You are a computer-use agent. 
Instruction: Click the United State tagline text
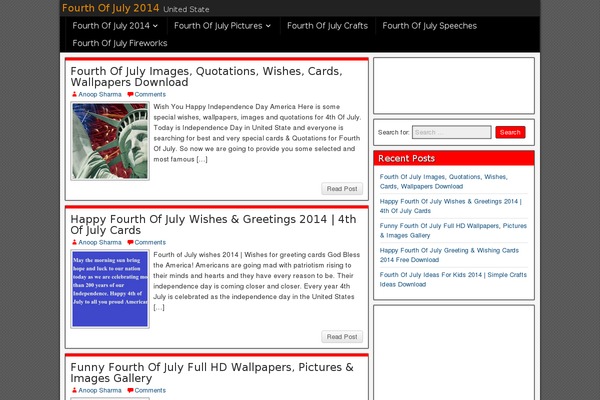[186, 9]
